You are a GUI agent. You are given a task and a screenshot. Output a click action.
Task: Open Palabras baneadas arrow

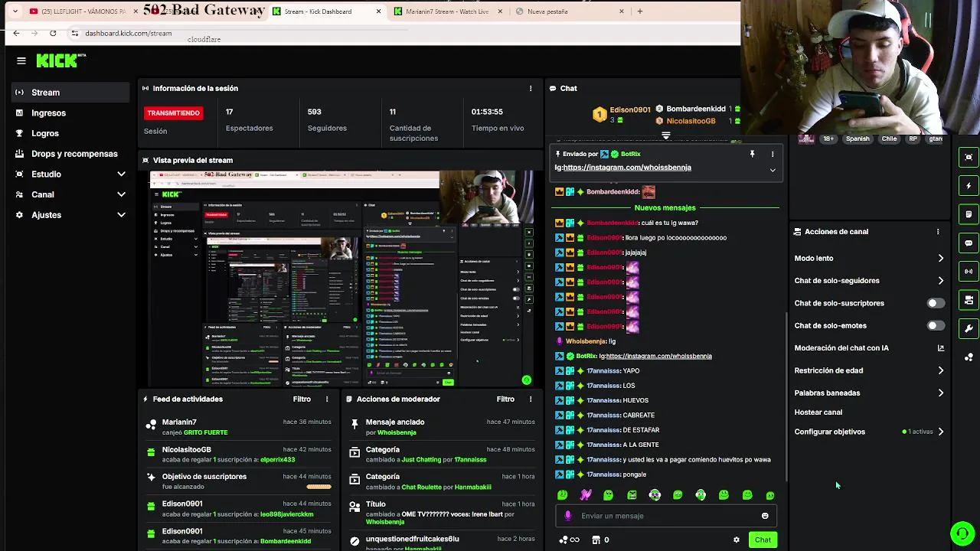click(x=941, y=393)
